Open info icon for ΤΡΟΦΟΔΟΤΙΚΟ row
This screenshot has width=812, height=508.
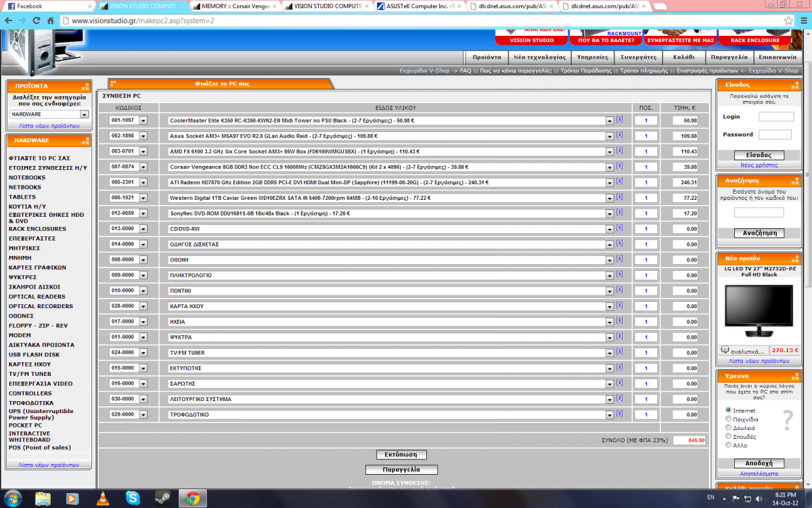[x=619, y=415]
